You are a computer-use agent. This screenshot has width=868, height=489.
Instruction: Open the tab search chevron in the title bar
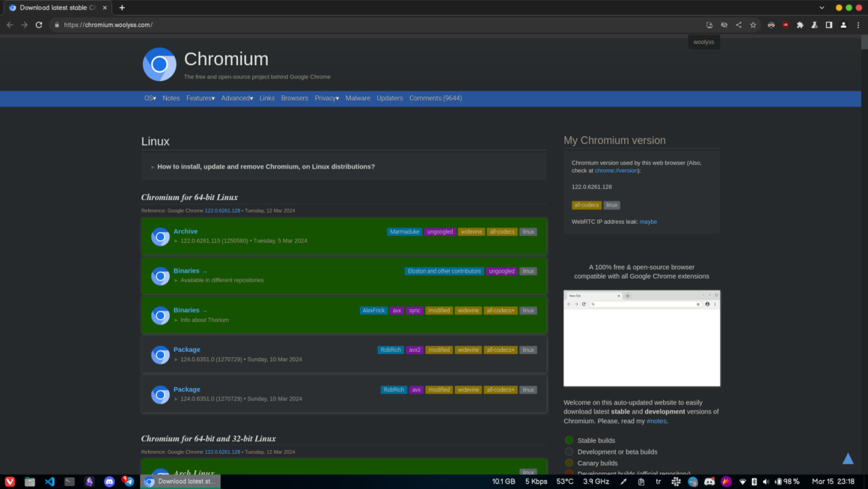(822, 7)
